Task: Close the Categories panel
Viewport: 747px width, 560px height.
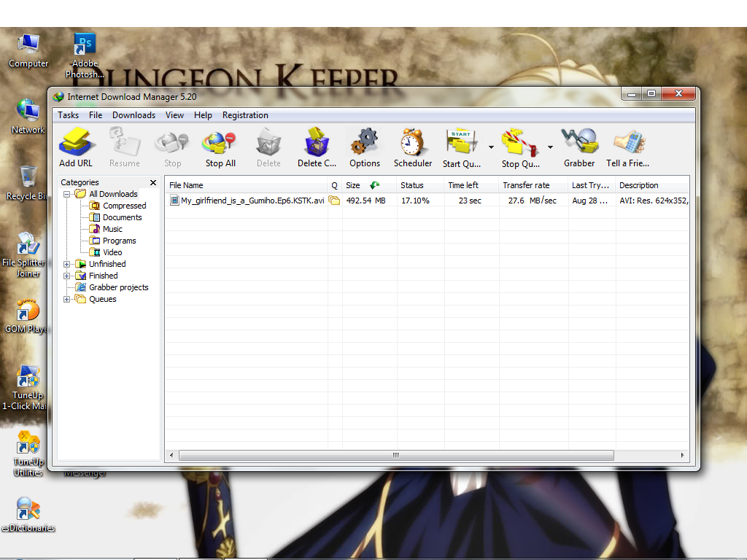Action: tap(153, 182)
